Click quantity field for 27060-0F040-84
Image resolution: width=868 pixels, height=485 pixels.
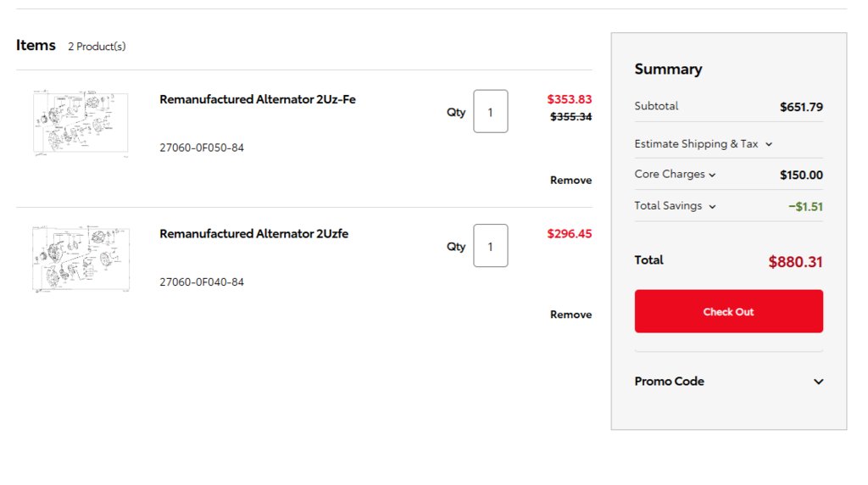pos(491,246)
